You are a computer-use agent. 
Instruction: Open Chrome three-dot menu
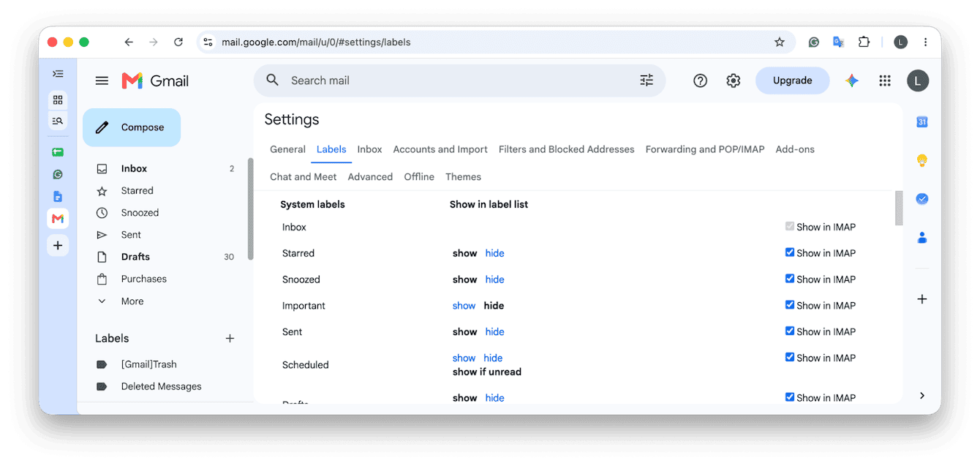pyautogui.click(x=926, y=42)
